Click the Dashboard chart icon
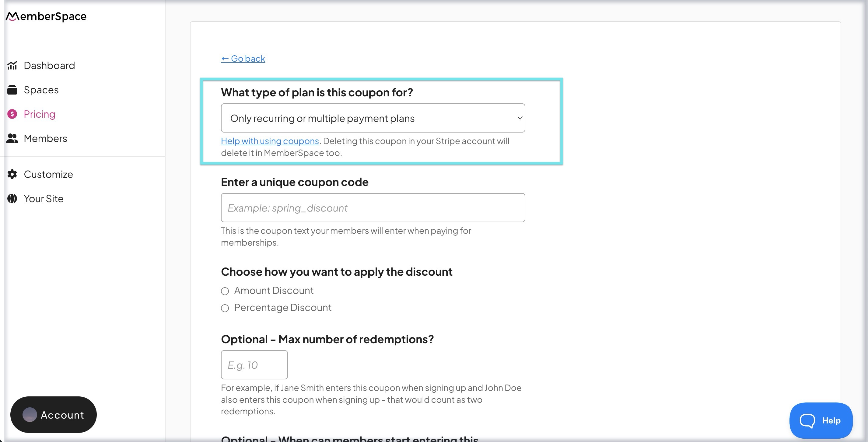This screenshot has width=868, height=442. click(x=12, y=65)
